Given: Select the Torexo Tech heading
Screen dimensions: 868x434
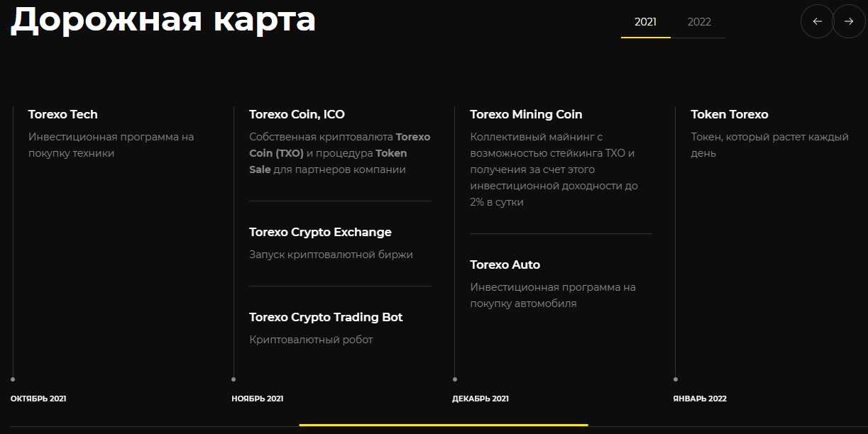Looking at the screenshot, I should [63, 114].
